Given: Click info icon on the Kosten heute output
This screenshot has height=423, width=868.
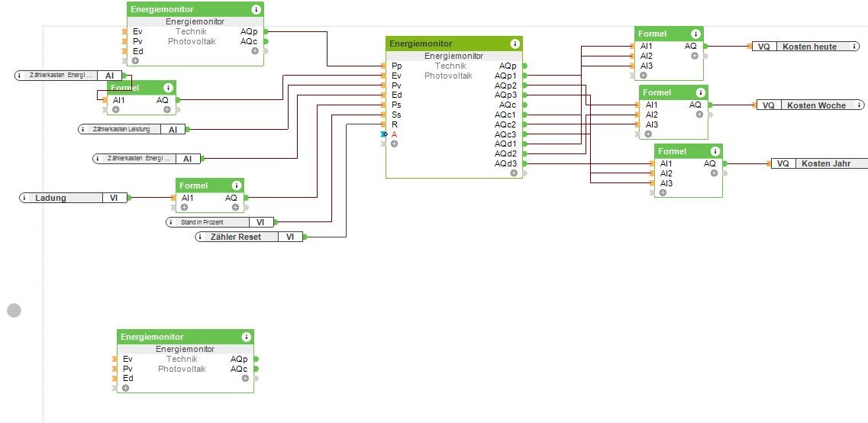Looking at the screenshot, I should [x=855, y=47].
